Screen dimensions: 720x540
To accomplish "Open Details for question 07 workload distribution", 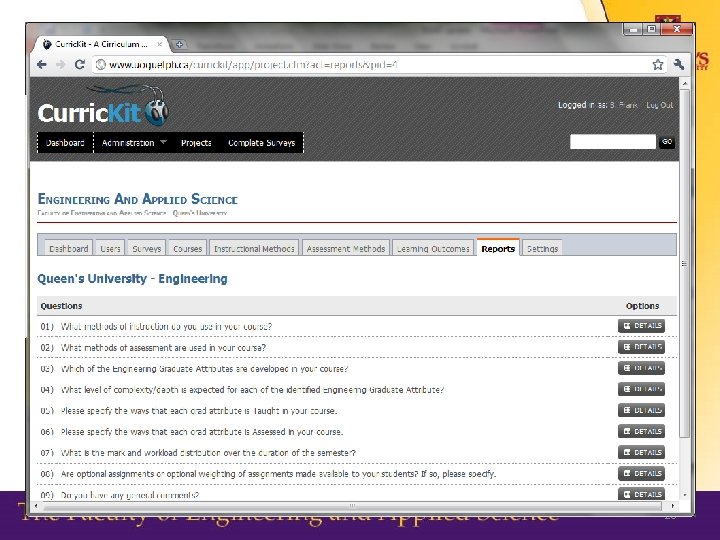I will (x=641, y=453).
